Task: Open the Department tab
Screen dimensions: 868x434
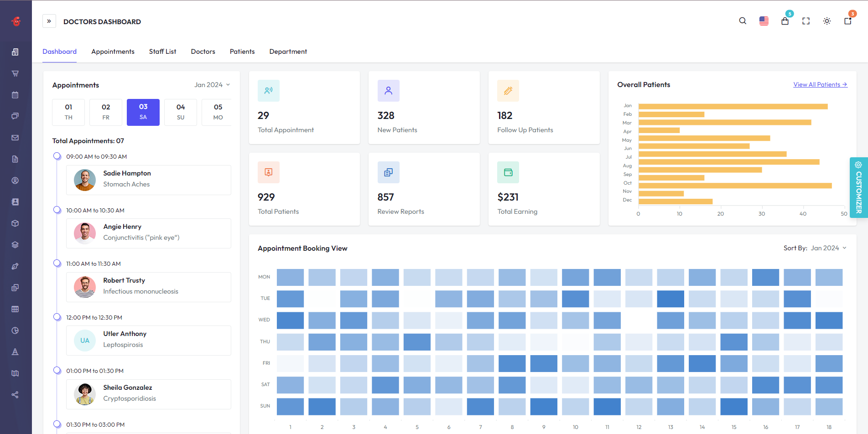Action: (x=288, y=52)
